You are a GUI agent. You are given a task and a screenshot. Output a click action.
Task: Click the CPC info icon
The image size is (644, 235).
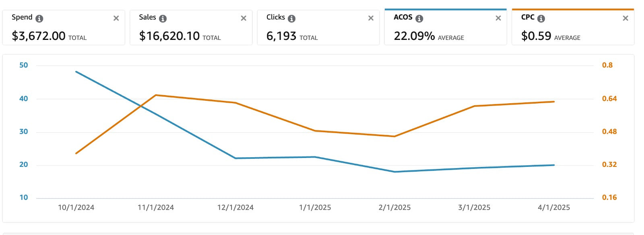(541, 19)
